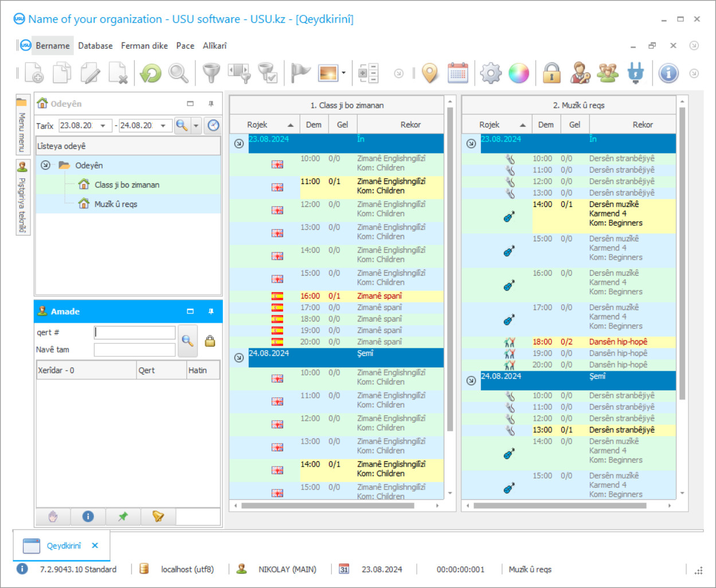Click the green refresh icon

pyautogui.click(x=151, y=73)
